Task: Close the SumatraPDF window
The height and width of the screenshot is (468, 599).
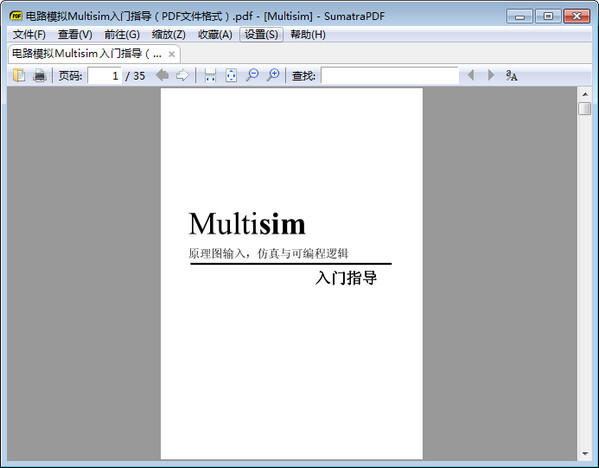Action: click(x=577, y=16)
